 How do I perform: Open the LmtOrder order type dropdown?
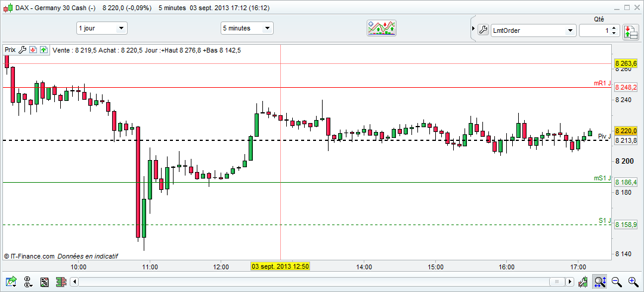point(533,30)
